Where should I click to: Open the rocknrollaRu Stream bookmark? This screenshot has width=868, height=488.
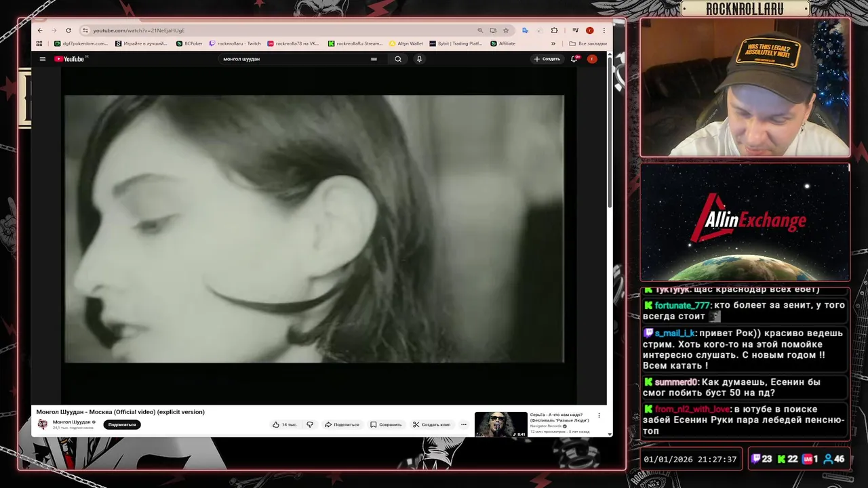(x=355, y=43)
